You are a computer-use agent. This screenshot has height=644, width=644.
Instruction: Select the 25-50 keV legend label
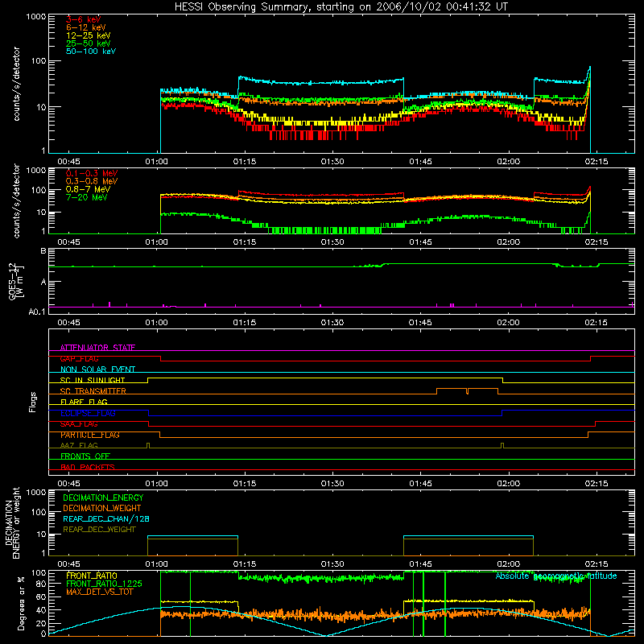point(89,43)
